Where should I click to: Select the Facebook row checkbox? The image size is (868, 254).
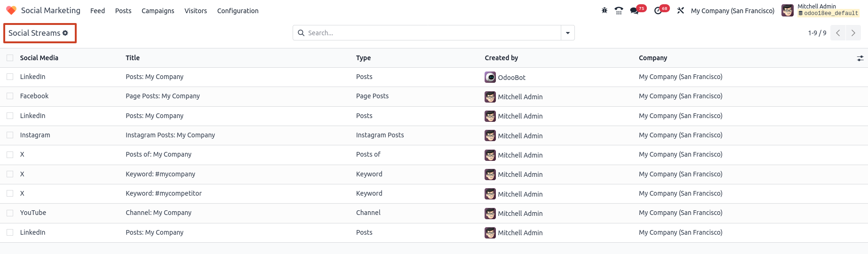[10, 96]
